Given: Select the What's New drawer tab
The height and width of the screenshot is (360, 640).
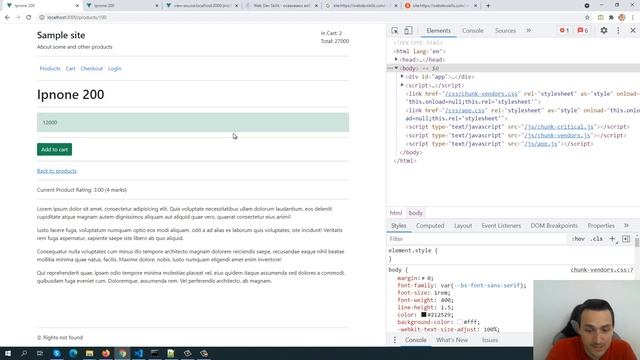Looking at the screenshot, I should (452, 340).
